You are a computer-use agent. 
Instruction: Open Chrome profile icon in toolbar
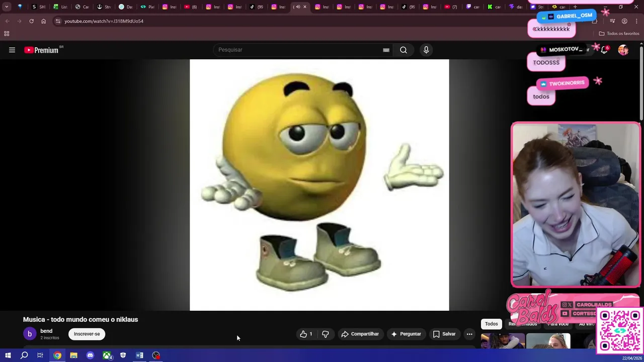[x=624, y=21]
